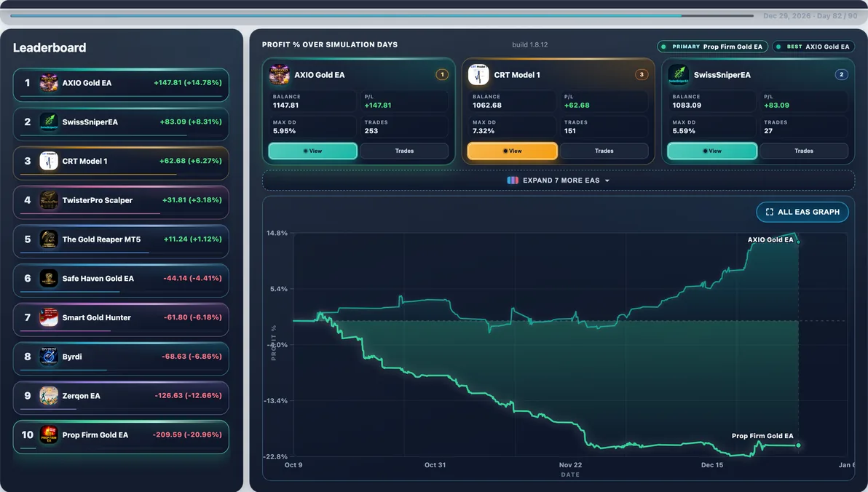Toggle View on the AXIO Gold EA card
The height and width of the screenshot is (492, 868).
(313, 151)
